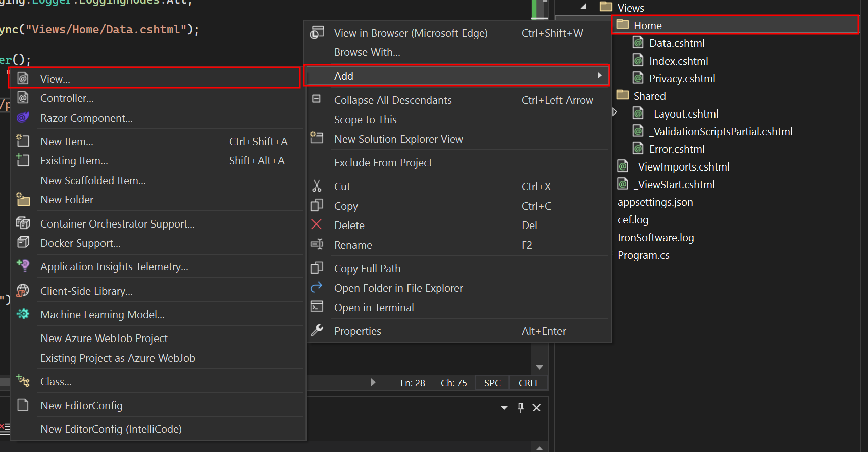Select Scope to This
This screenshot has height=452, width=868.
457,120
